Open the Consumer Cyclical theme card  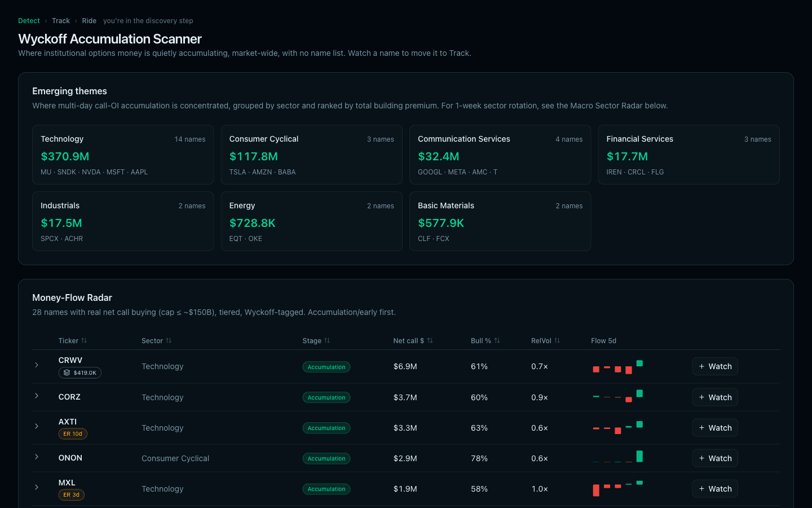point(311,155)
